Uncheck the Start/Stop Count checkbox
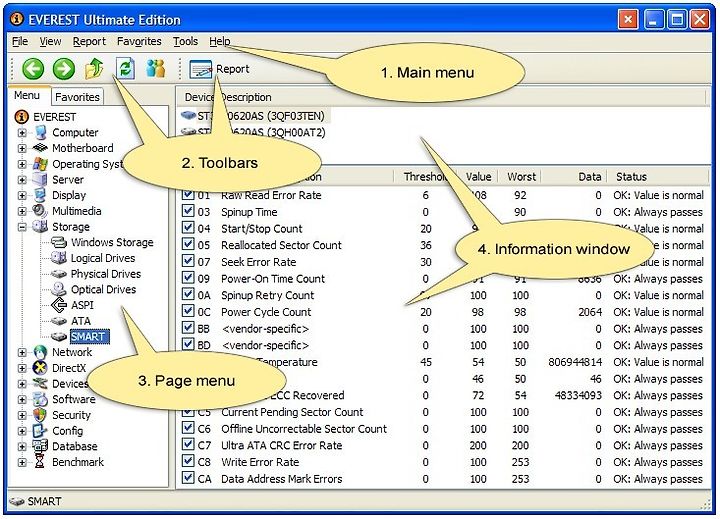The image size is (720, 519). pos(188,227)
